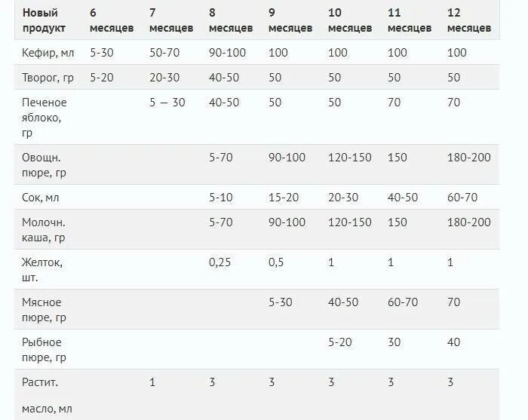The image size is (528, 420).
Task: Select the "Творог, гр" row label
Action: pos(48,78)
